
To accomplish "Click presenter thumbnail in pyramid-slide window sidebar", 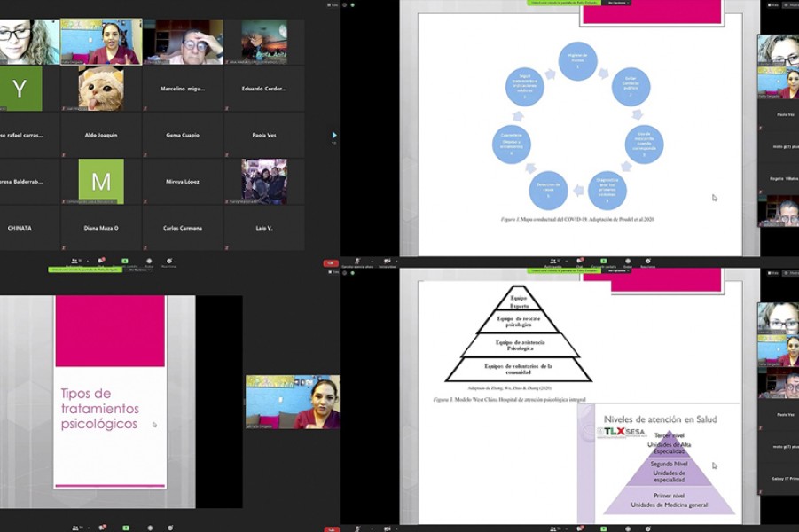I will click(x=779, y=351).
